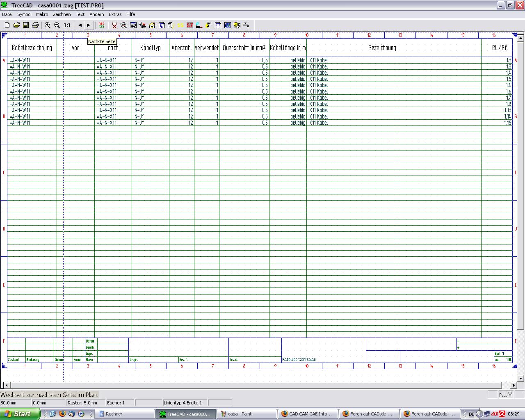Click the Bl./Pf. column header
Screen dimensions: 525x420
pyautogui.click(x=500, y=48)
